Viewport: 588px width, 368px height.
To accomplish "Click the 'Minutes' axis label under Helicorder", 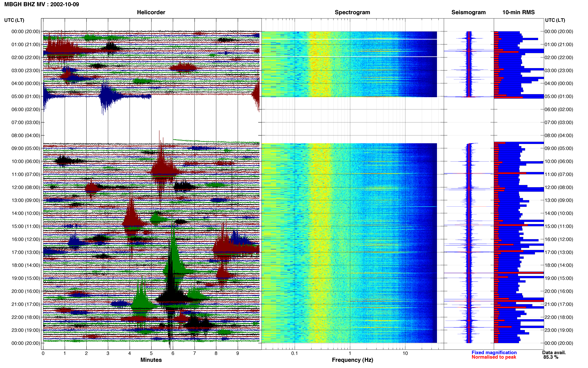I will click(x=151, y=360).
